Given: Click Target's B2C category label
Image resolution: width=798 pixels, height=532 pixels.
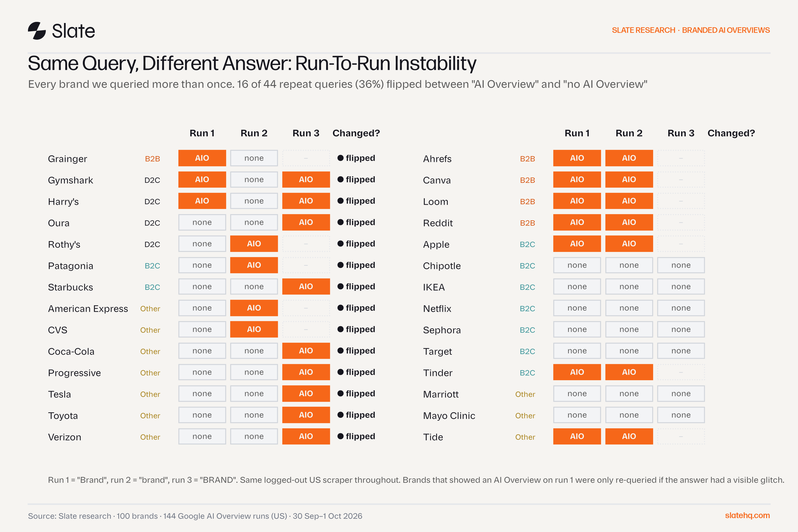Looking at the screenshot, I should point(528,352).
